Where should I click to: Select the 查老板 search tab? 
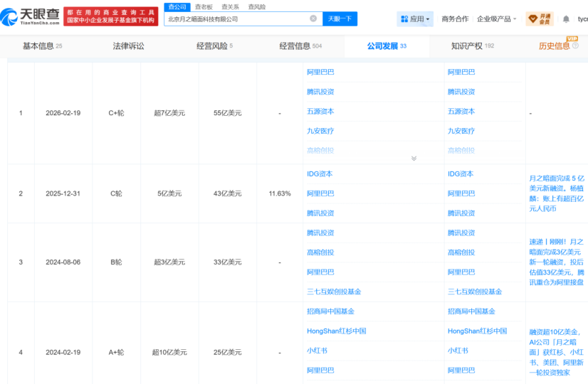click(x=204, y=6)
